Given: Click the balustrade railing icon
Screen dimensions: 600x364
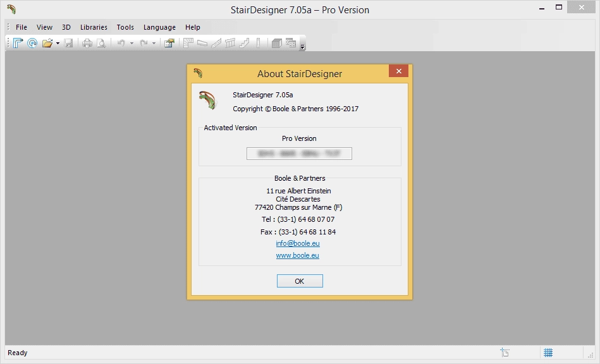Looking at the screenshot, I should coord(230,43).
